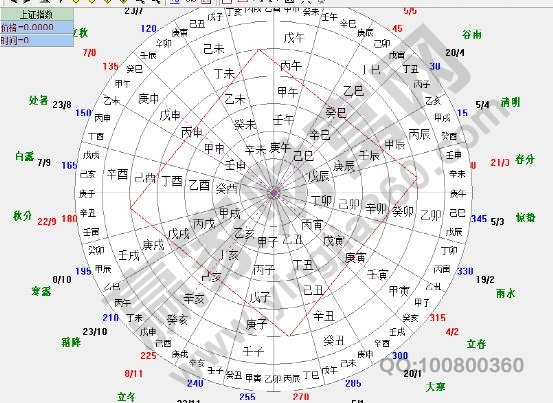Select the 时间 value field
Screen dimensions: 553x403
coord(37,40)
